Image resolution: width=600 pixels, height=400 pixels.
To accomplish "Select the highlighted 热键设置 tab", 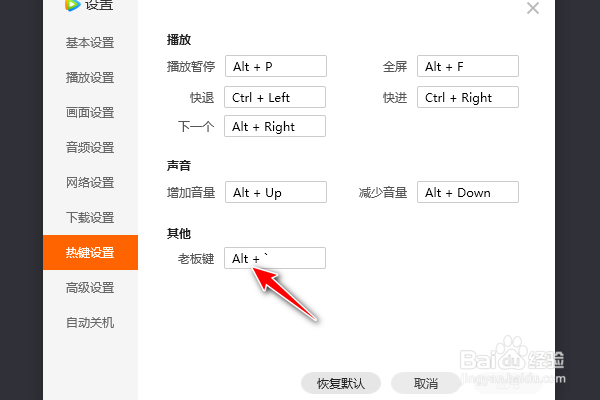I will [90, 253].
